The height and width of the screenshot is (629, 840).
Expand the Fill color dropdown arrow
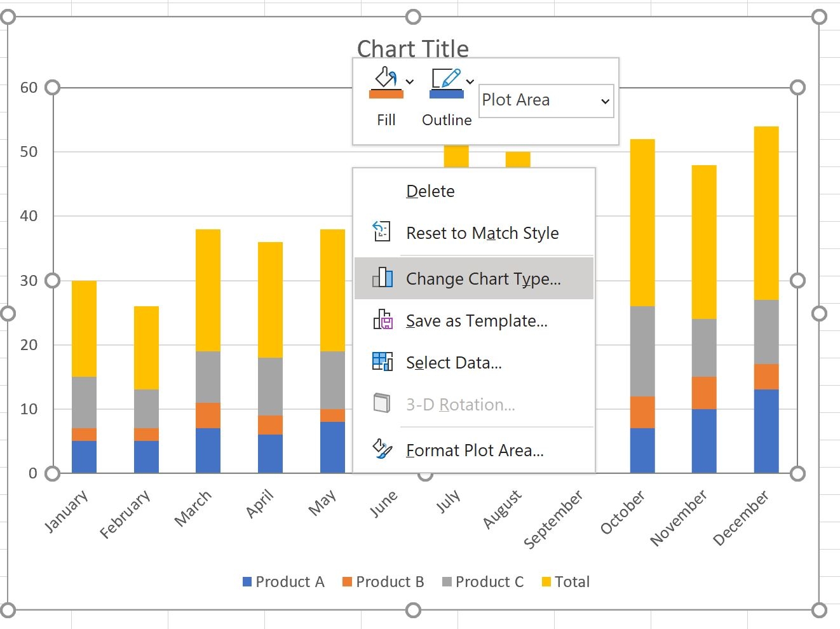tap(410, 82)
